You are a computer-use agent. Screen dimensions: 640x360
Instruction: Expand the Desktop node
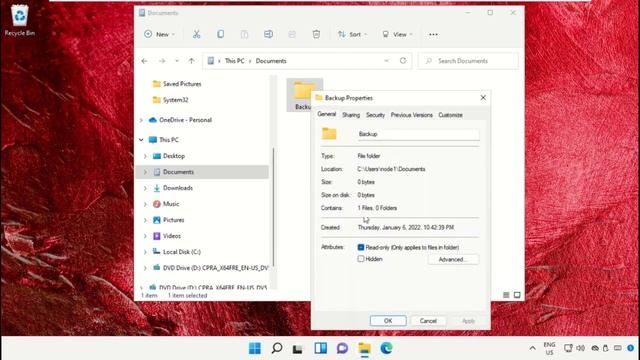[x=146, y=156]
